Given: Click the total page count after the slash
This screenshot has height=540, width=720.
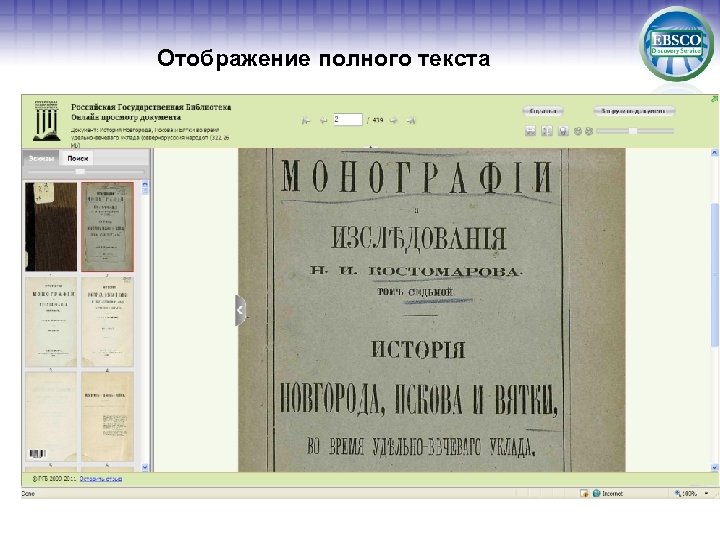Looking at the screenshot, I should point(378,120).
